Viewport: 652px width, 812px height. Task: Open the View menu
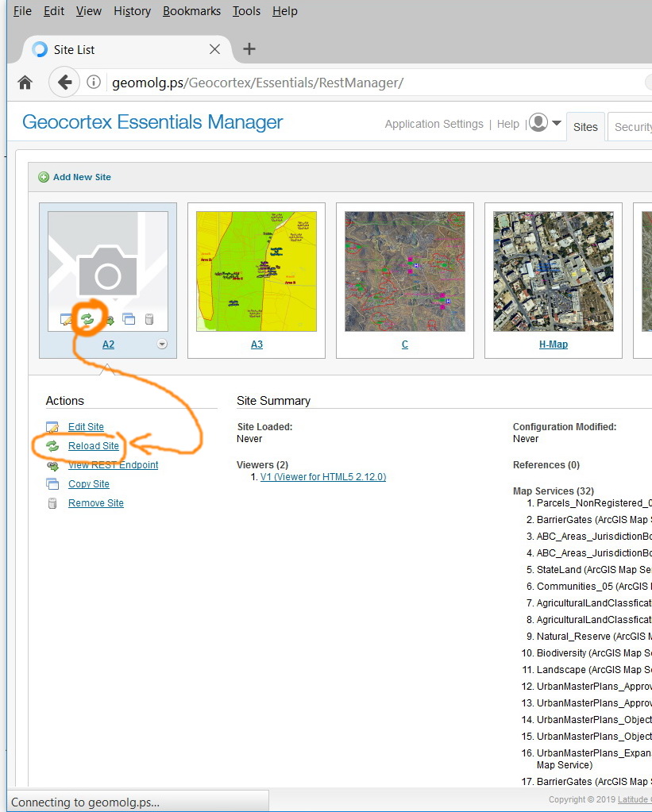pyautogui.click(x=89, y=11)
